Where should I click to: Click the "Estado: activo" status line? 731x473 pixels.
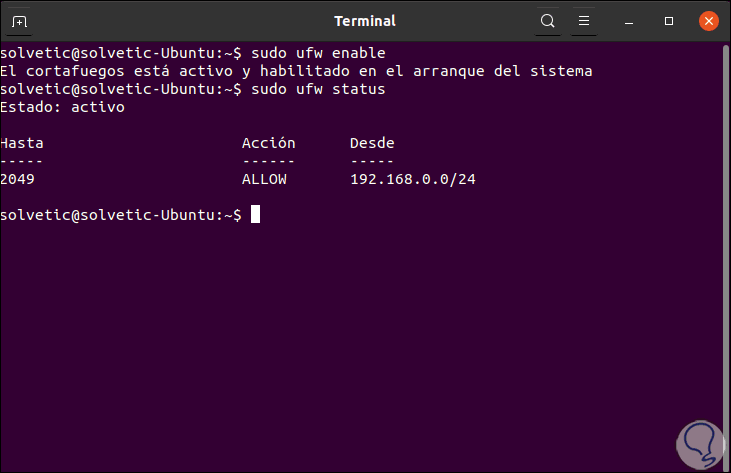[x=62, y=107]
